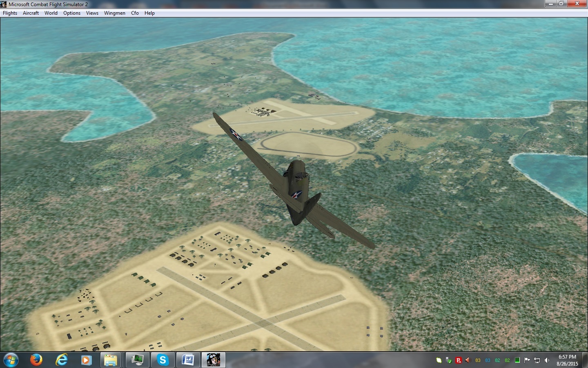
Task: Open the Windows Start menu
Action: [11, 360]
